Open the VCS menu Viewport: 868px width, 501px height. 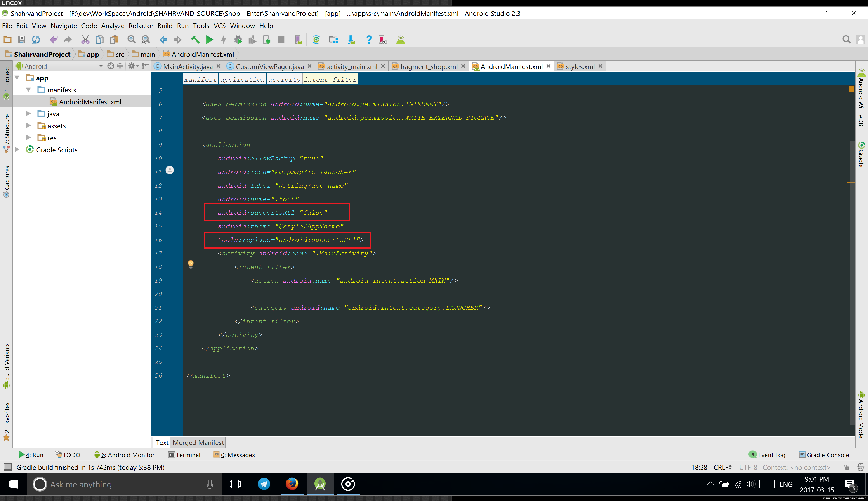click(x=220, y=26)
